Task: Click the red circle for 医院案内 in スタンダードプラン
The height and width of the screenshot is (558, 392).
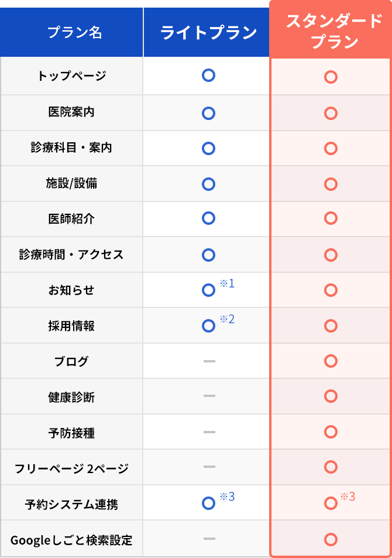Action: pyautogui.click(x=331, y=114)
